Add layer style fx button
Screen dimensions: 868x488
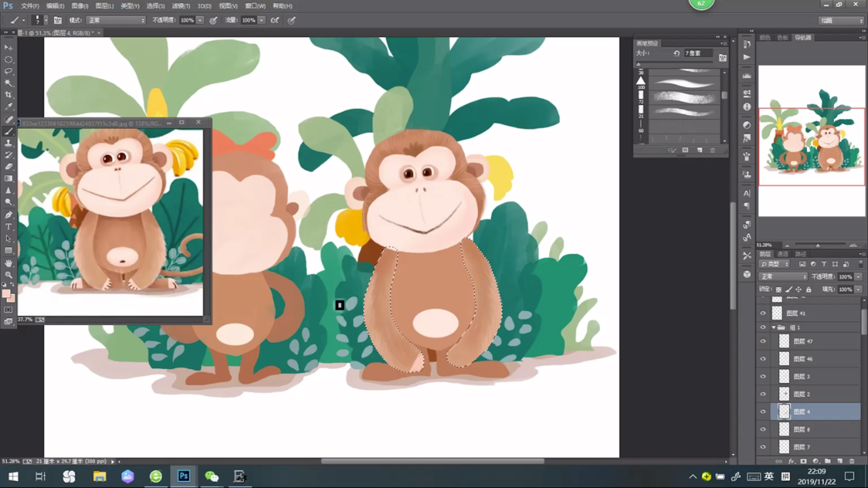click(791, 461)
